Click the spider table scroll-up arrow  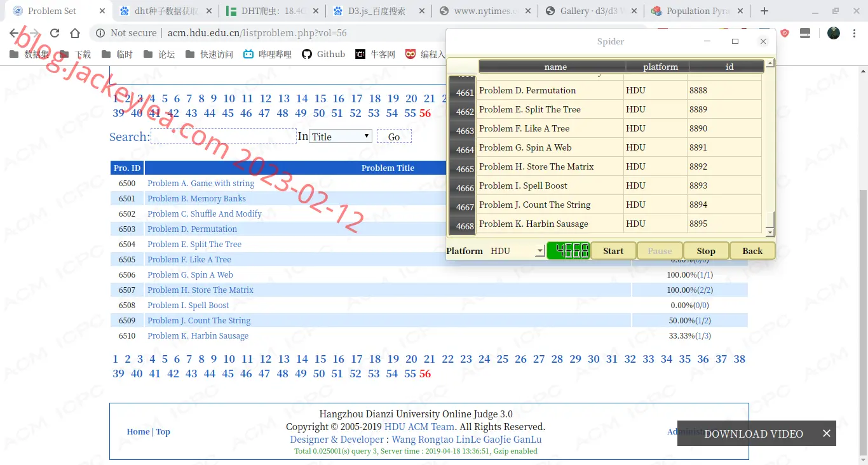770,63
